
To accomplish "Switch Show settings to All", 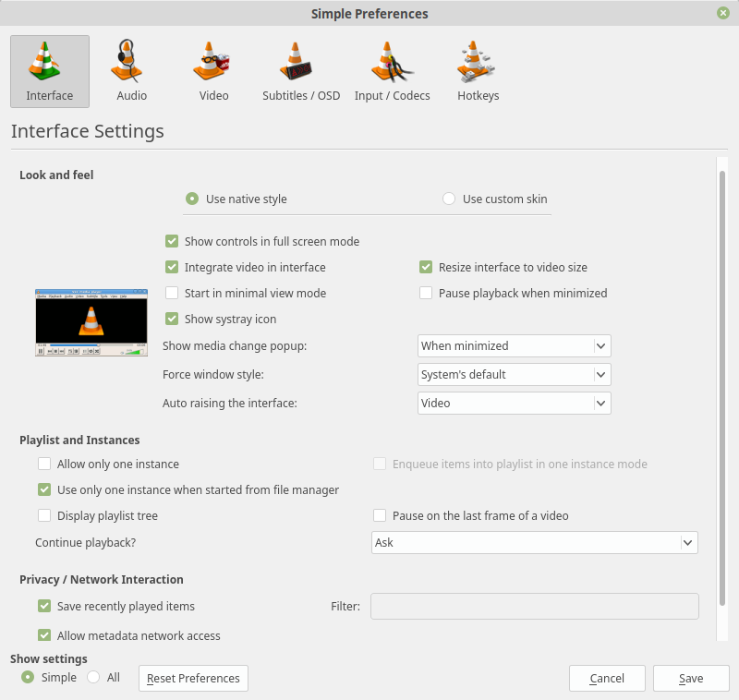I will [94, 677].
